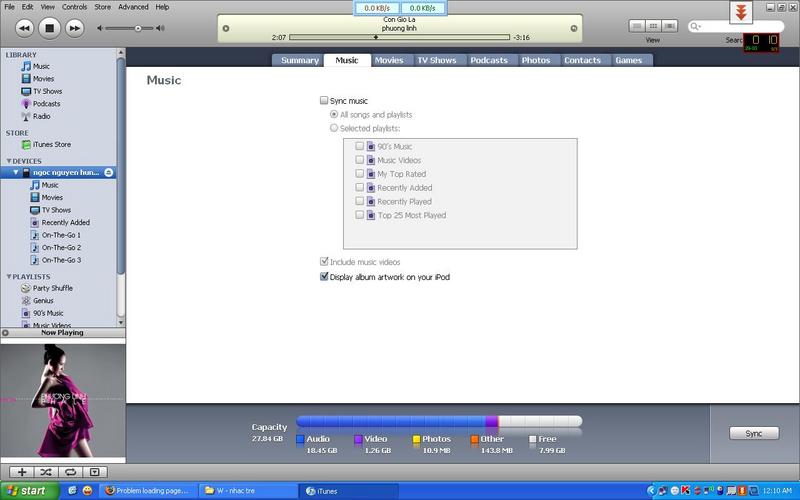Image resolution: width=800 pixels, height=500 pixels.
Task: Toggle the repeat icon button
Action: click(70, 471)
